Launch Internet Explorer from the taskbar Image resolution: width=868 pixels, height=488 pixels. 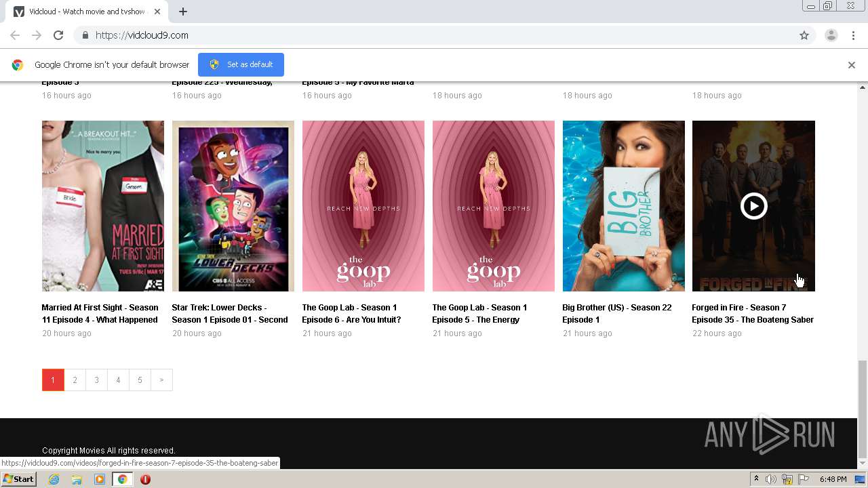(54, 479)
